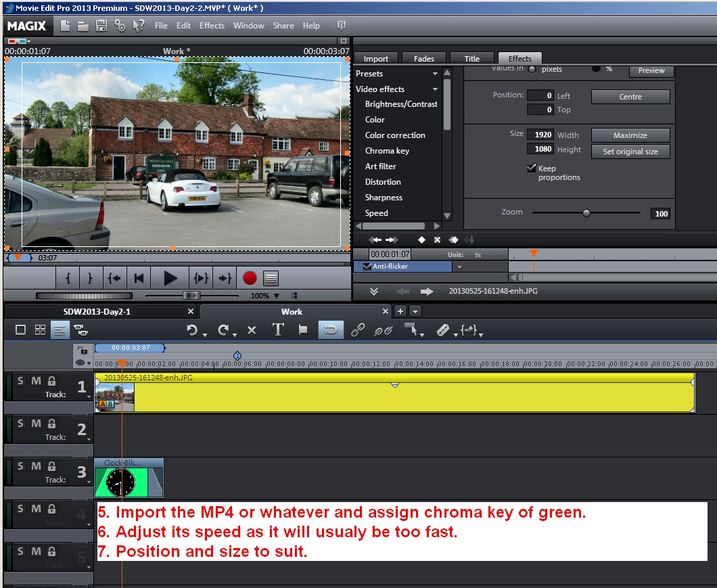Screen dimensions: 717x588
Task: Delete selected object with X icon
Action: 252,330
